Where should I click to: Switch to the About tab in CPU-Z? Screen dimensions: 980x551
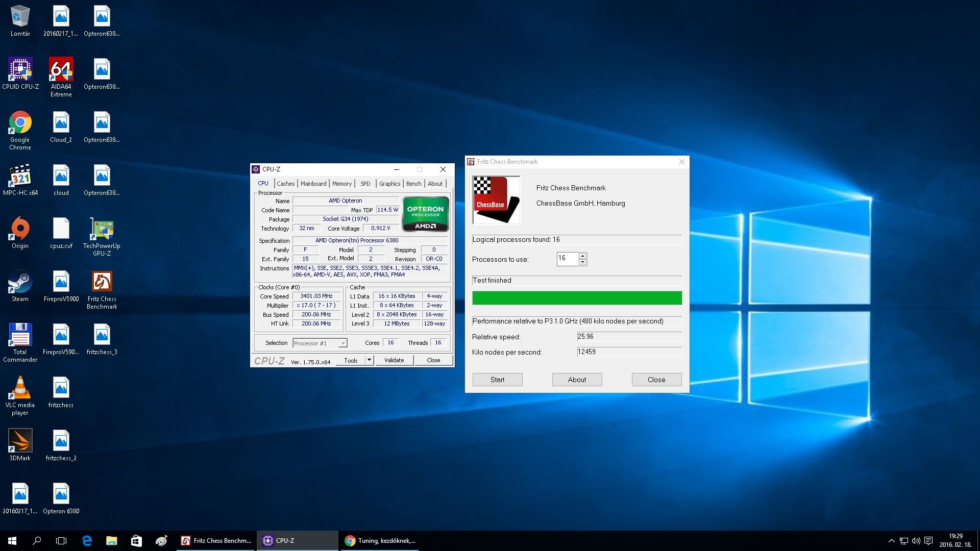click(435, 184)
